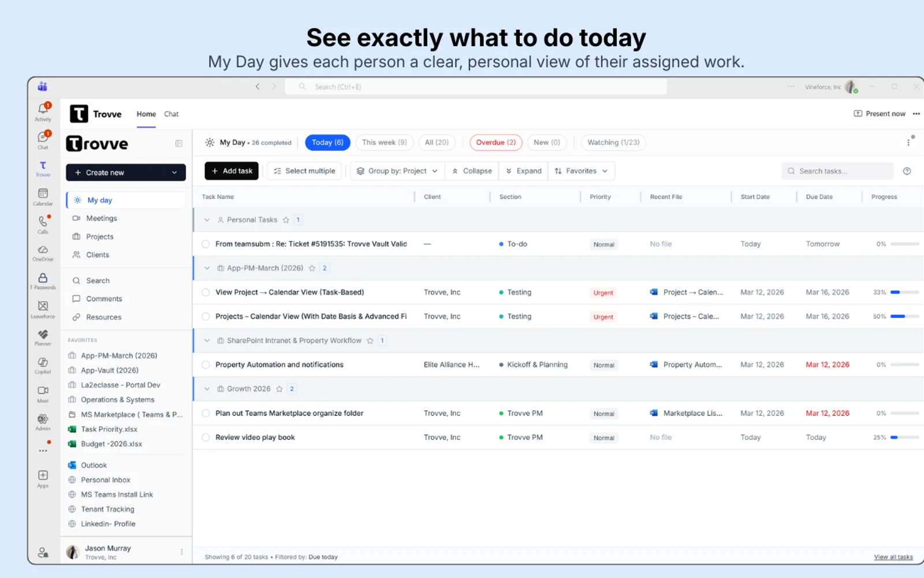Select the Overdue (2) filter

tap(496, 142)
